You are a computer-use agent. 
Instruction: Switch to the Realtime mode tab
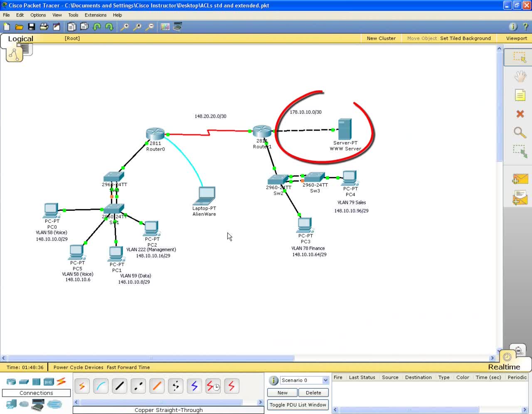(504, 367)
